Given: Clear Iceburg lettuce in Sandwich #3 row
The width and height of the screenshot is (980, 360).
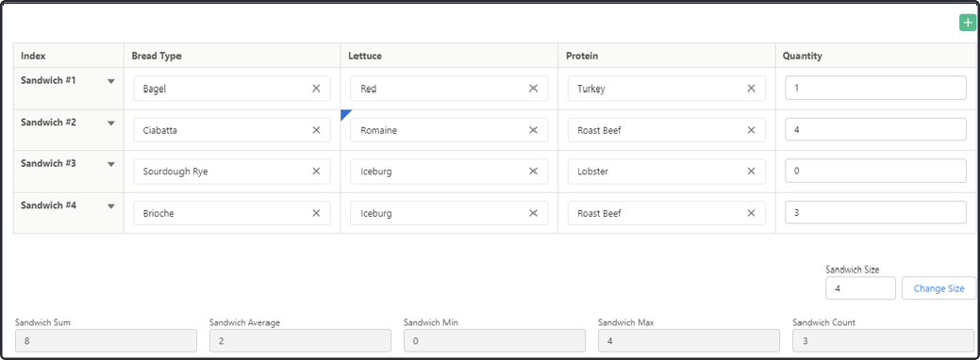Looking at the screenshot, I should [x=534, y=172].
